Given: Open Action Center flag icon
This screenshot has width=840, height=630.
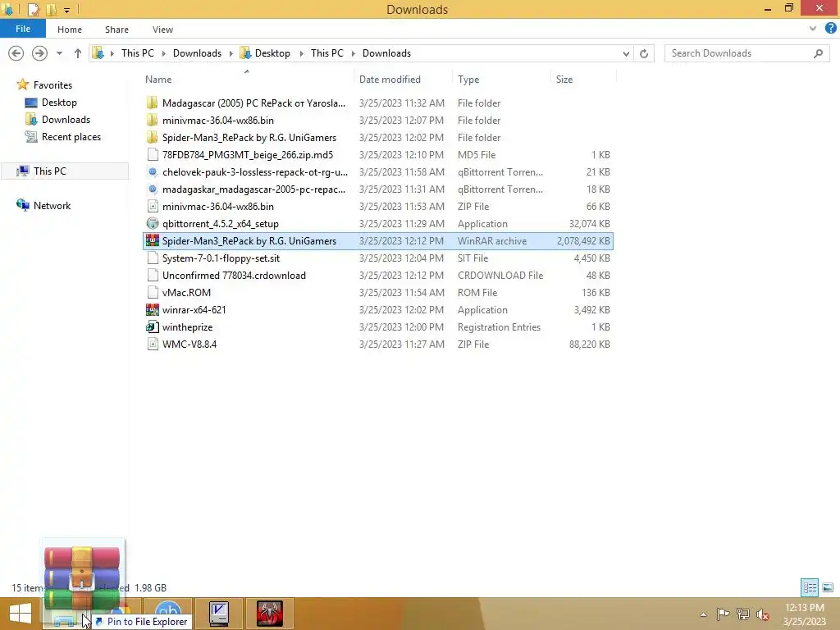Looking at the screenshot, I should pyautogui.click(x=724, y=614).
